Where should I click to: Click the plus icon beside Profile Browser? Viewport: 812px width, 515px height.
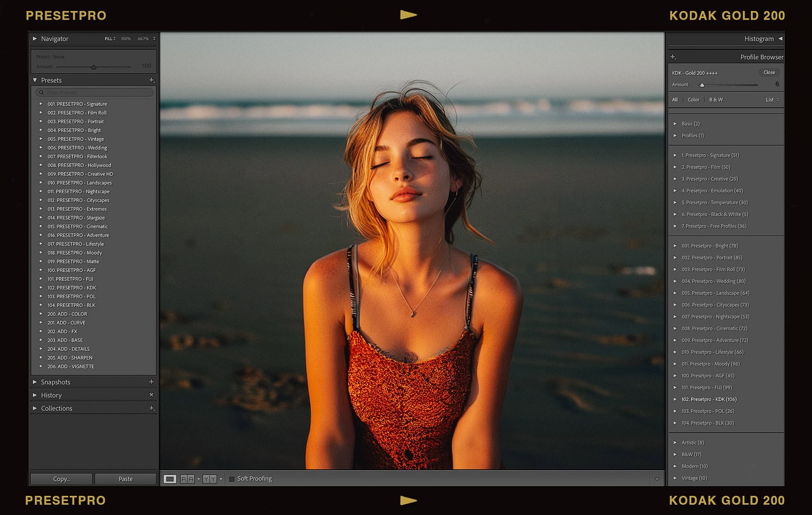(x=673, y=57)
